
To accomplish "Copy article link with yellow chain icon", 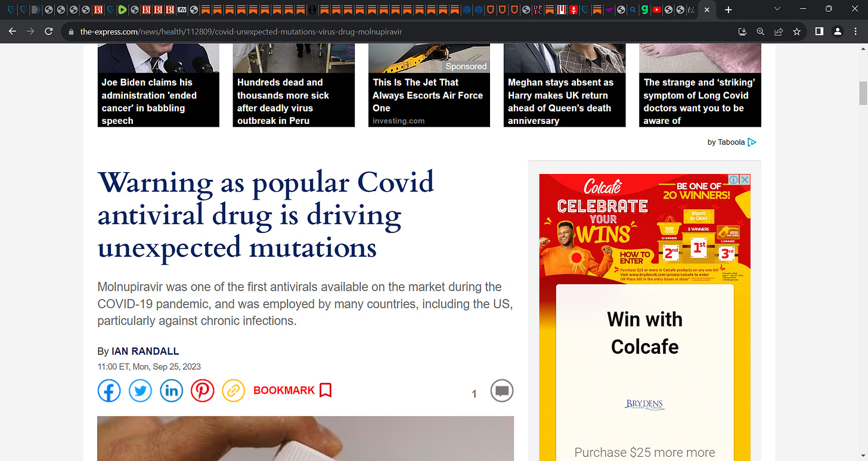I will coord(234,391).
